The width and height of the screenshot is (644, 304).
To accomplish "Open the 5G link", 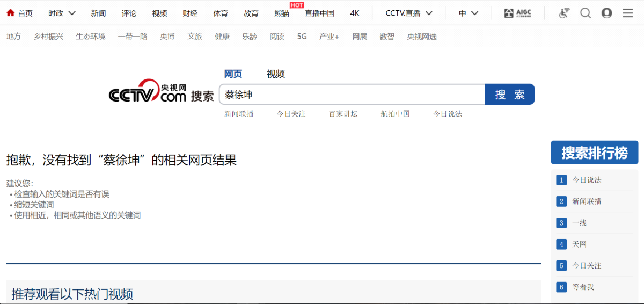I will 302,37.
